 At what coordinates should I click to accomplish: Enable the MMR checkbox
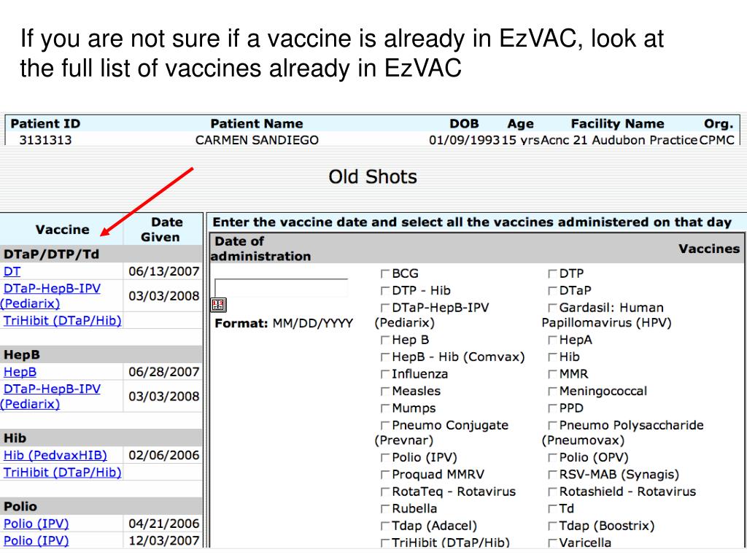[x=552, y=374]
